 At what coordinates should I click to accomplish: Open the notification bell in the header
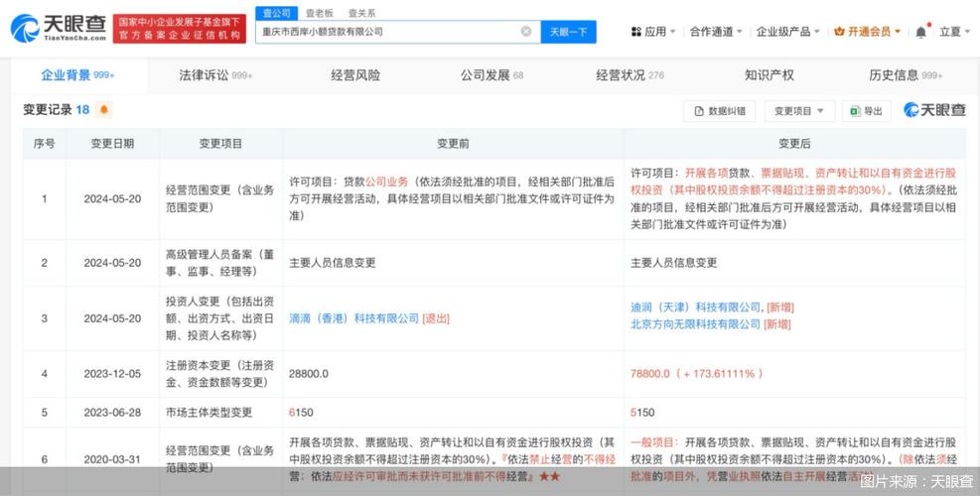[x=921, y=32]
